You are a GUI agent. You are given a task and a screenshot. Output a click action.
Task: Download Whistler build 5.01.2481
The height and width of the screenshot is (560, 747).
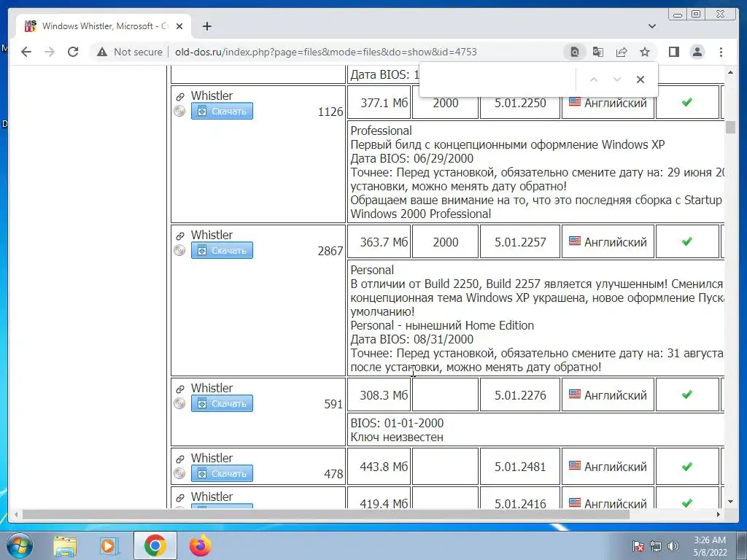point(222,473)
